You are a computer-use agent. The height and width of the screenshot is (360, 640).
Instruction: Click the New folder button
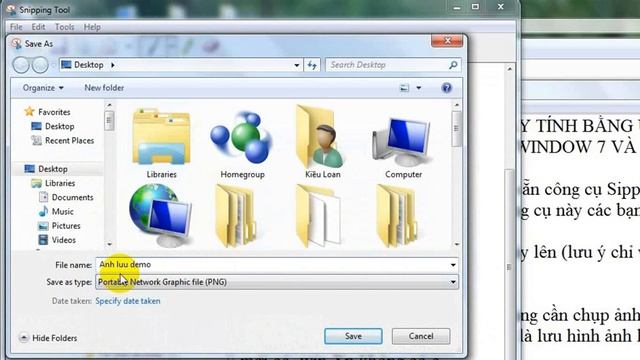coord(104,88)
